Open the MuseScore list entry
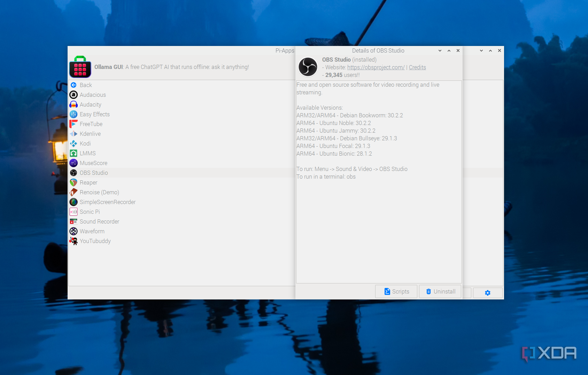The image size is (588, 375). tap(181, 163)
